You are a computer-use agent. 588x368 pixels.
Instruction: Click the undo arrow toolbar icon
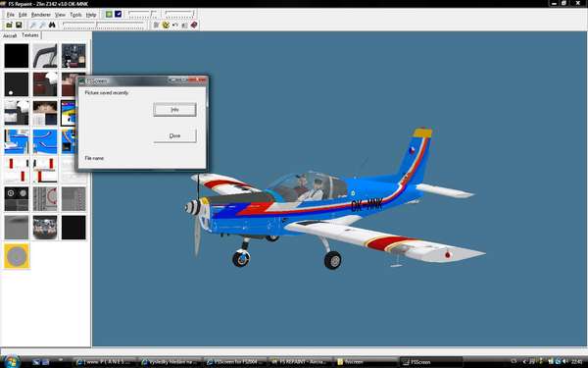coord(174,25)
